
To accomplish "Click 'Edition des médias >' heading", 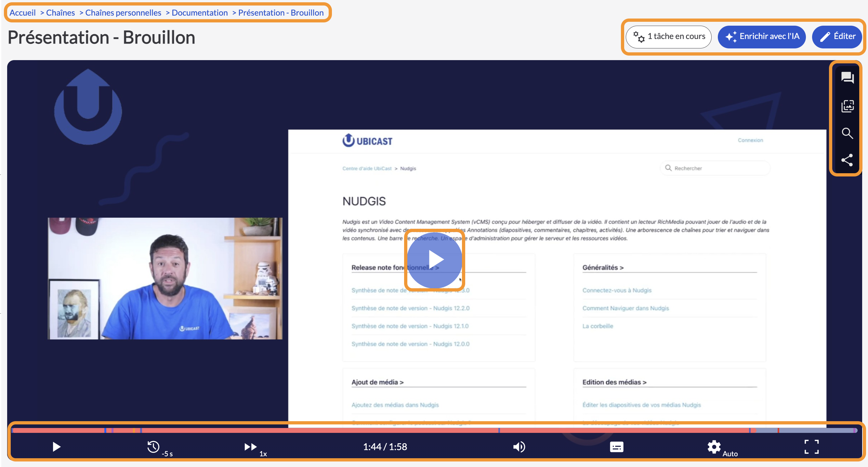I will [614, 382].
